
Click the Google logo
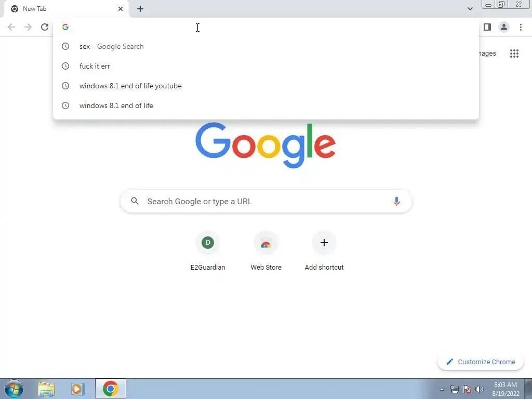click(x=265, y=145)
